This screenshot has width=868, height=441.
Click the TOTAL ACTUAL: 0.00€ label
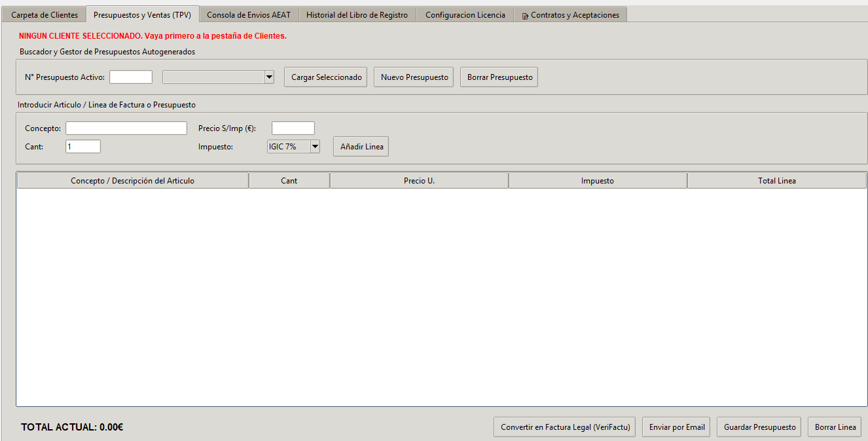(x=72, y=427)
